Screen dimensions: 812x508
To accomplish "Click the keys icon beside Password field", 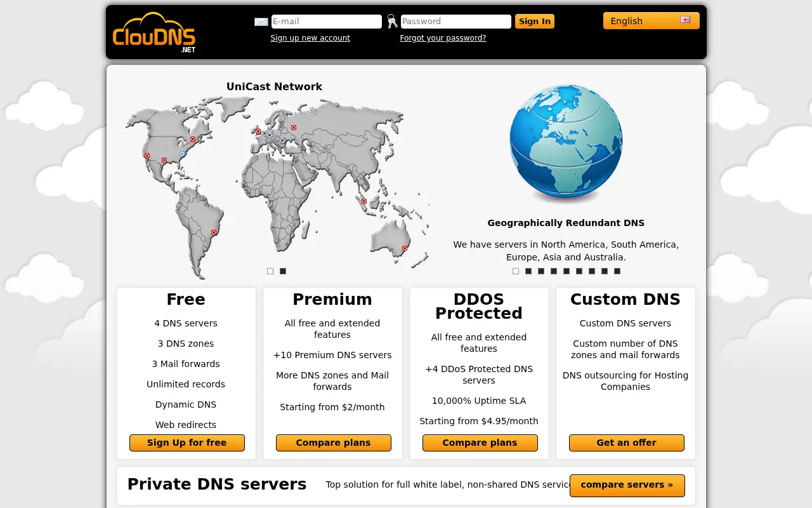I will pyautogui.click(x=392, y=22).
